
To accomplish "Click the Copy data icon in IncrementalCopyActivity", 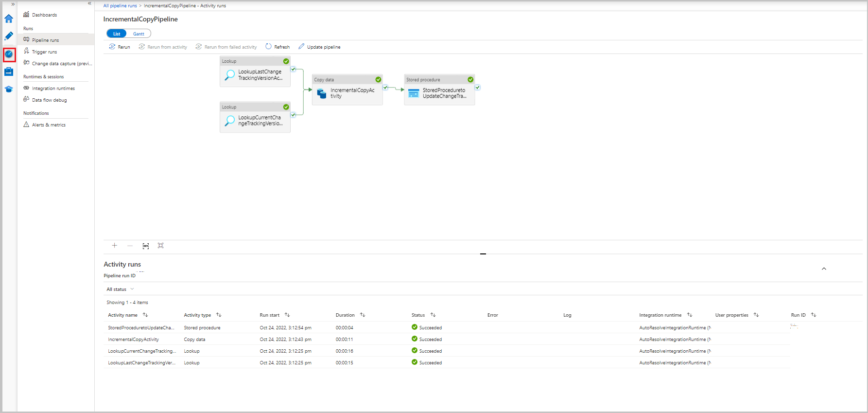I will click(x=322, y=93).
